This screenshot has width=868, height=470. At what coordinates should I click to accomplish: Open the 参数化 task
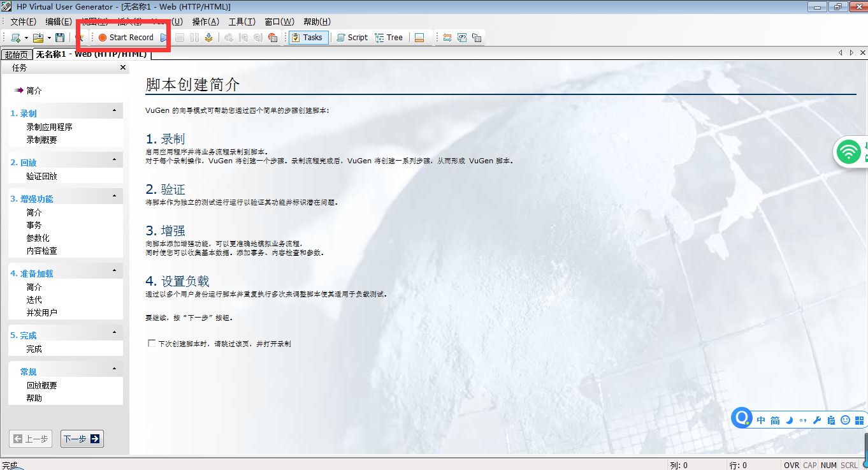[38, 238]
